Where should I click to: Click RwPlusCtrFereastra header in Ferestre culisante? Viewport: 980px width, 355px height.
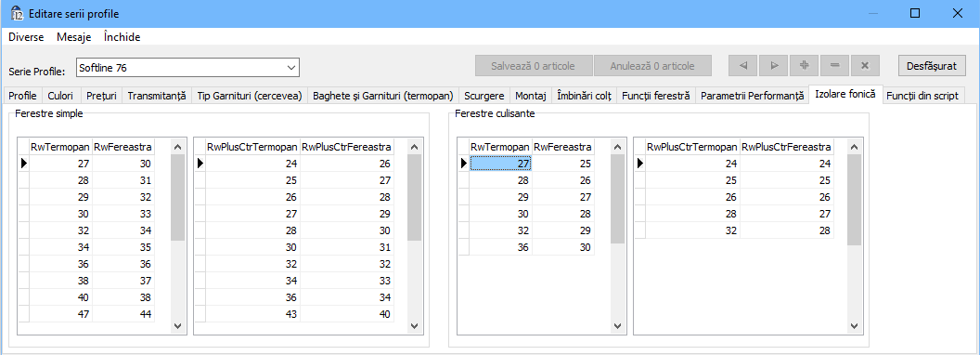click(786, 147)
